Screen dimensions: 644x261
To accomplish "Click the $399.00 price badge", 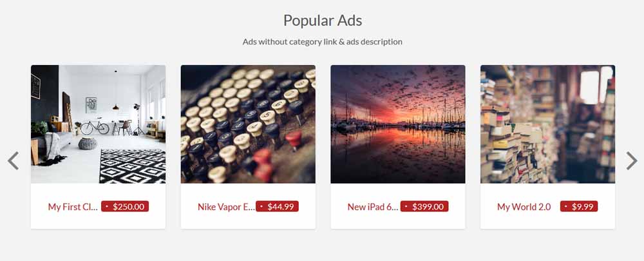I will click(424, 206).
